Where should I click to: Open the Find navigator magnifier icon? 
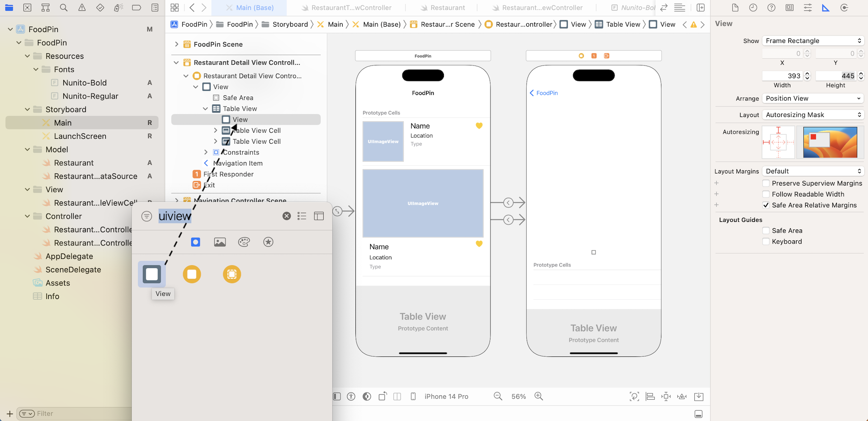[64, 8]
